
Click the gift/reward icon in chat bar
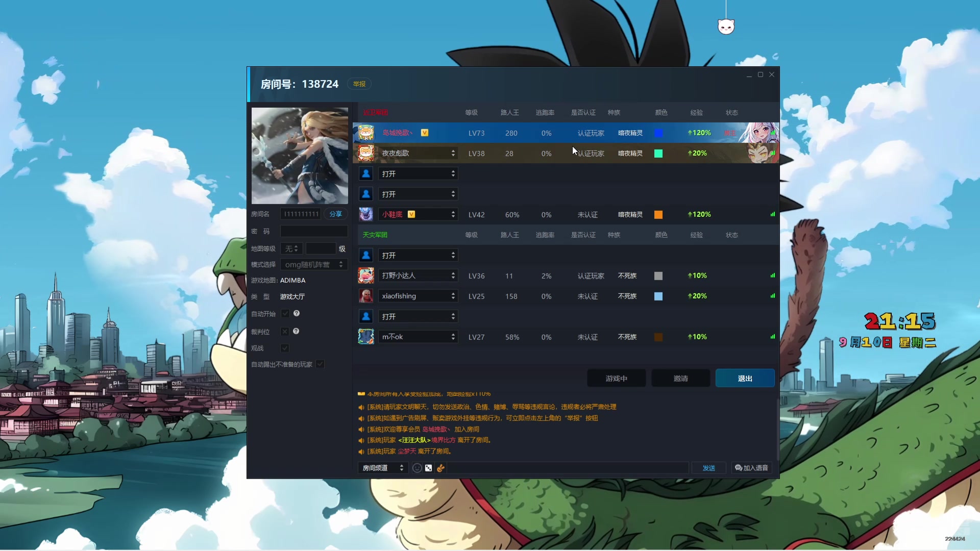click(x=442, y=467)
